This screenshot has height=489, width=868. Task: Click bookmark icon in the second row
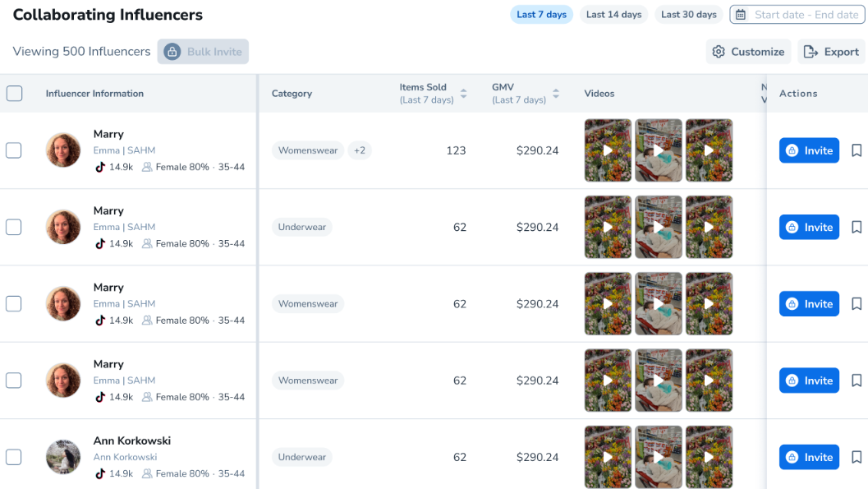[856, 227]
